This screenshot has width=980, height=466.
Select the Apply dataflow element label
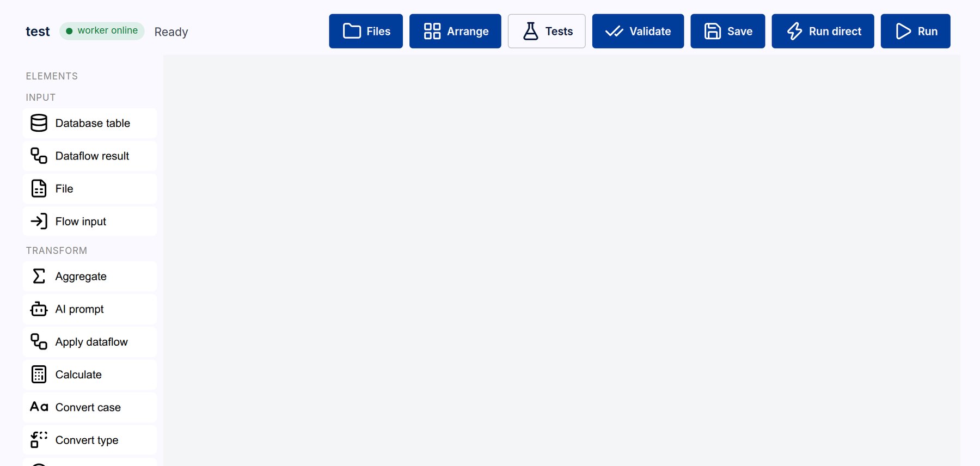[x=91, y=342]
